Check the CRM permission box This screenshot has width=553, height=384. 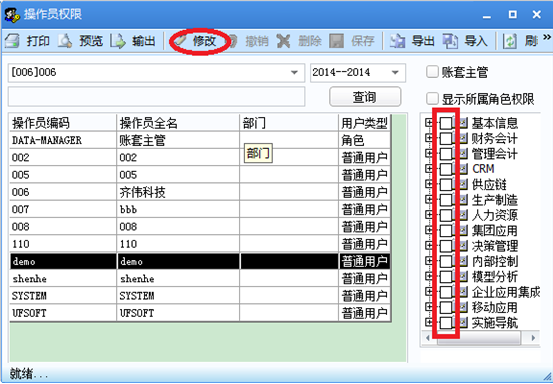446,169
